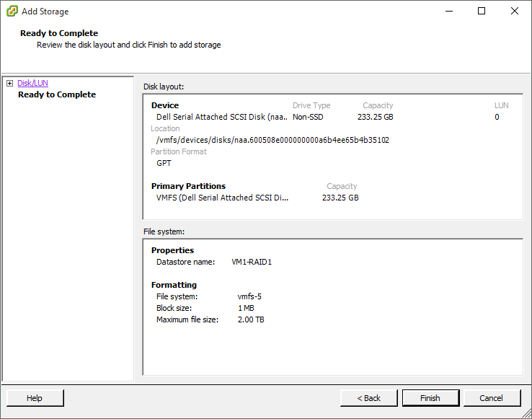Open the Disk/LUN step link
The height and width of the screenshot is (419, 532).
32,84
